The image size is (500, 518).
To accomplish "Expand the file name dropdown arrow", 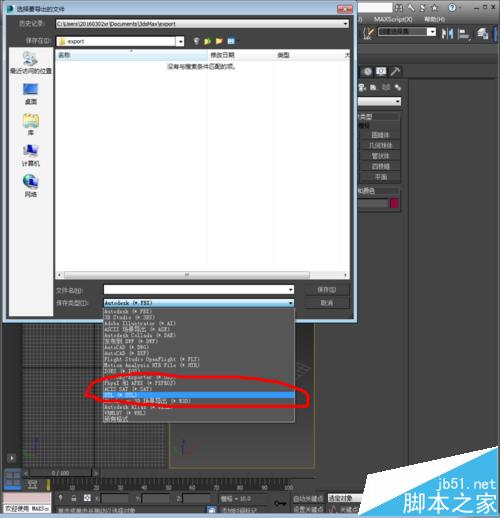I will point(291,290).
